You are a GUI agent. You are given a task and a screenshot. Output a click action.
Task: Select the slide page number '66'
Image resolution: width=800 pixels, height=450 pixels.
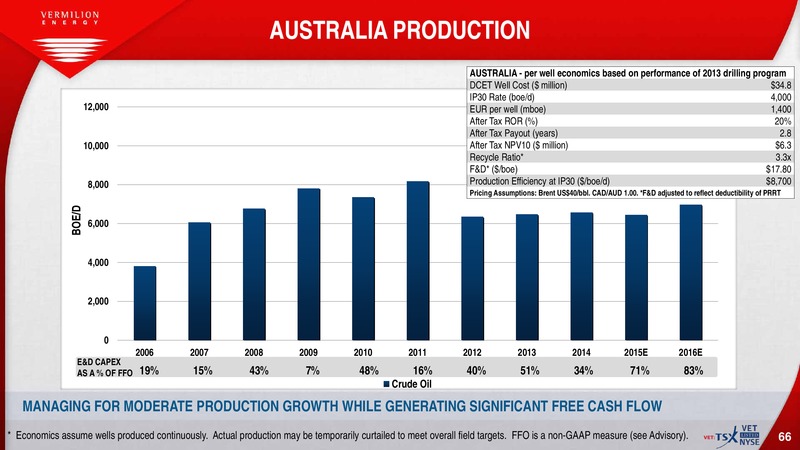pos(784,437)
